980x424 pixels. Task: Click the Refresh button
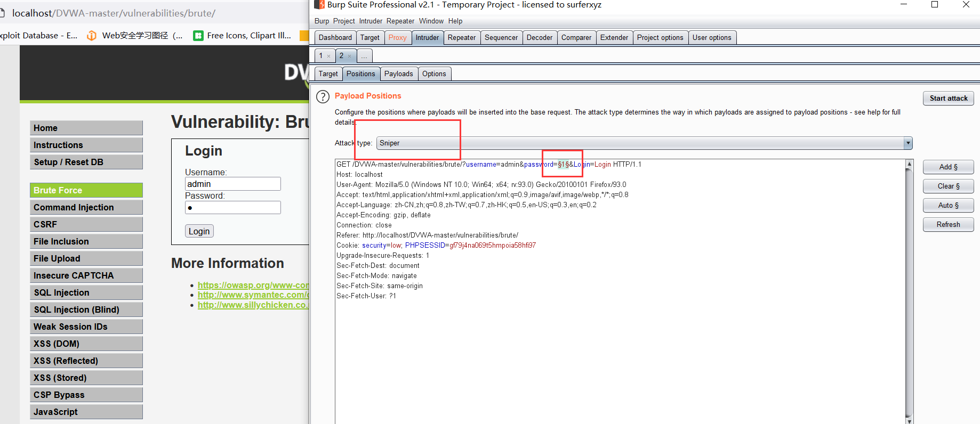coord(949,225)
